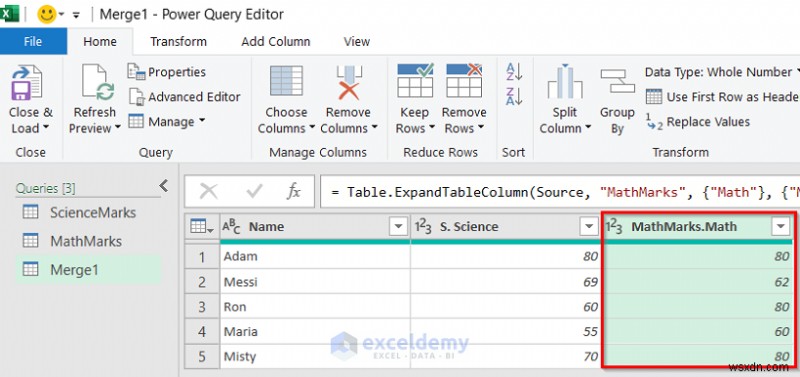Click the Ron name cell
The width and height of the screenshot is (800, 377).
coord(315,307)
